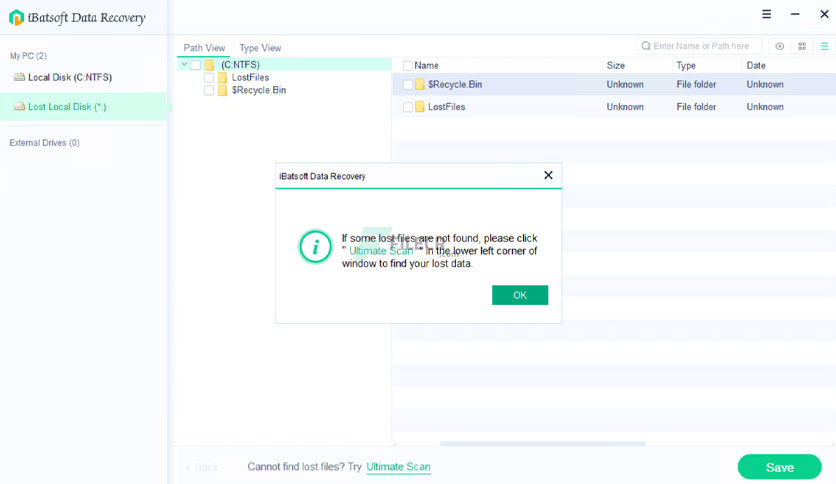Click the (C:NTFS) folder icon in tree
The width and height of the screenshot is (836, 484).
coord(210,65)
